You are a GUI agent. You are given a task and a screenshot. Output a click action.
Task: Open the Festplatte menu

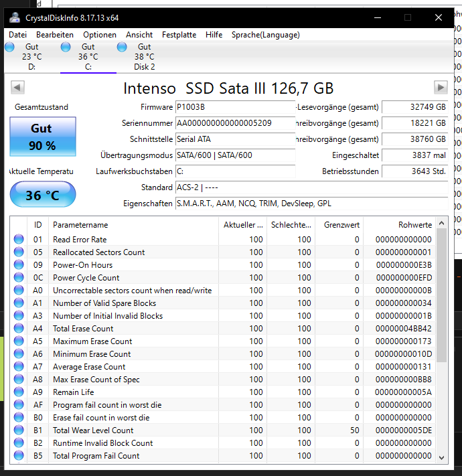pos(179,35)
